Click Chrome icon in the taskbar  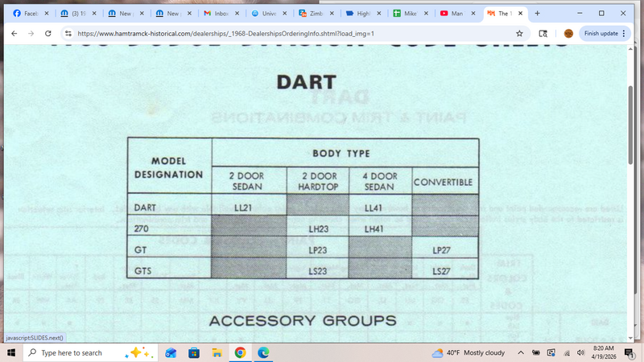coord(240,352)
